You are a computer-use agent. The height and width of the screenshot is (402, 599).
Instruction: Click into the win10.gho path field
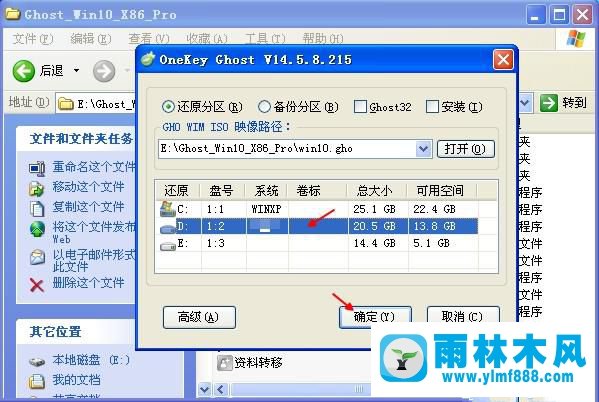click(287, 149)
